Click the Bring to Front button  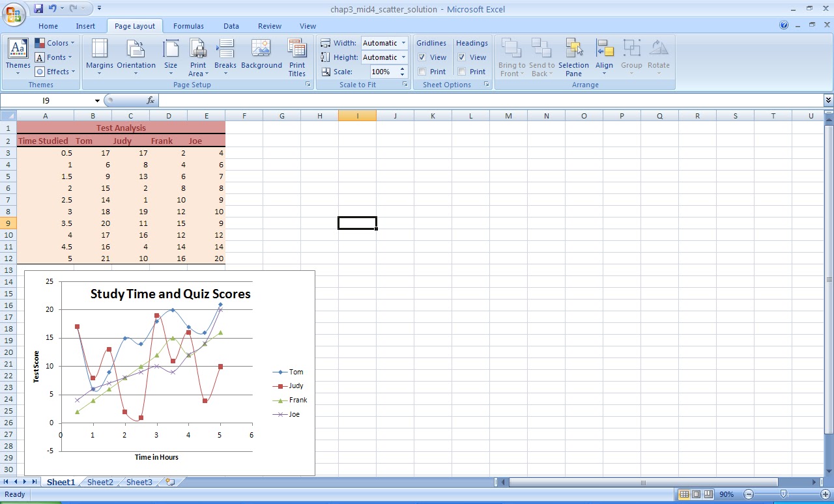(x=512, y=57)
